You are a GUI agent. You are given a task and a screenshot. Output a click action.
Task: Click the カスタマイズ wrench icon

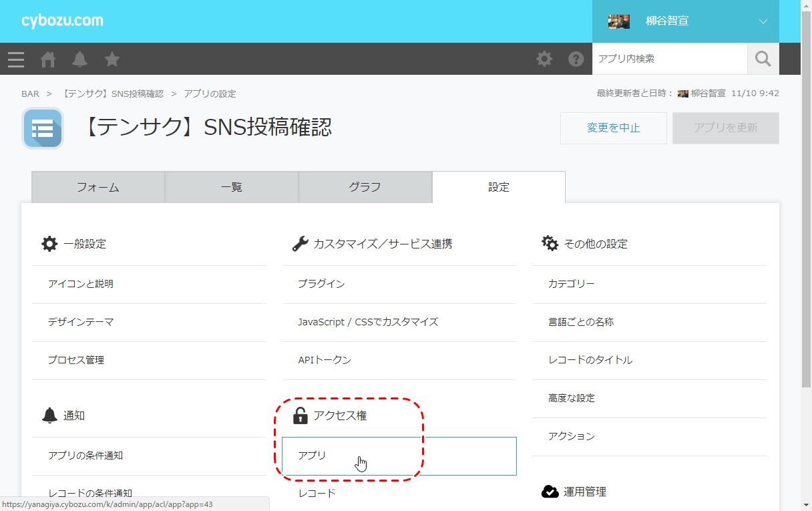click(x=300, y=244)
